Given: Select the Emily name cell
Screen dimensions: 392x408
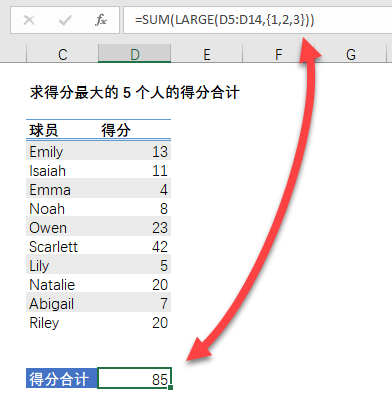Looking at the screenshot, I should [62, 152].
